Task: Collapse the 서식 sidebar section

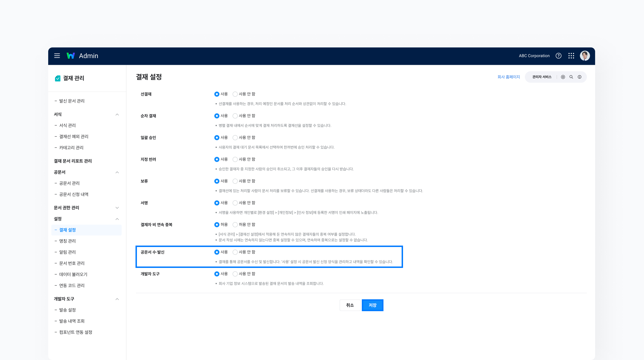Action: click(117, 114)
